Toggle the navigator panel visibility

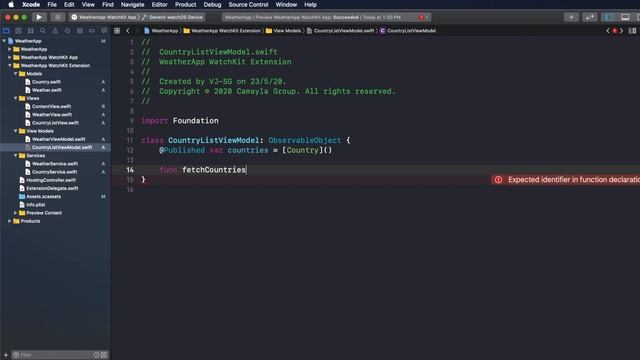[x=609, y=17]
